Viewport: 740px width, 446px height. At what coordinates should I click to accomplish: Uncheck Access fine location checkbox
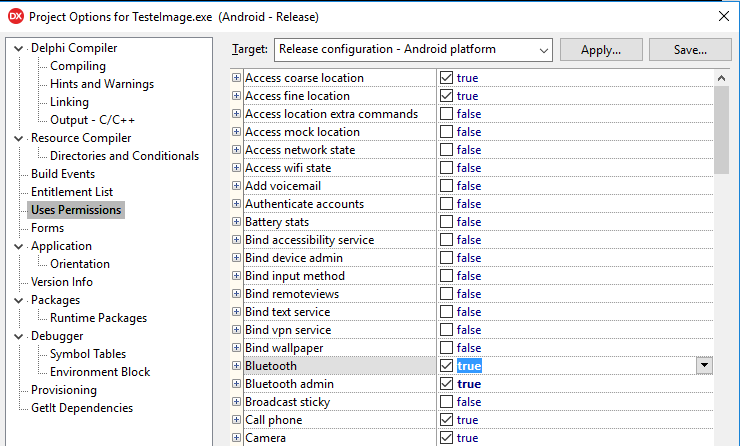pyautogui.click(x=446, y=95)
